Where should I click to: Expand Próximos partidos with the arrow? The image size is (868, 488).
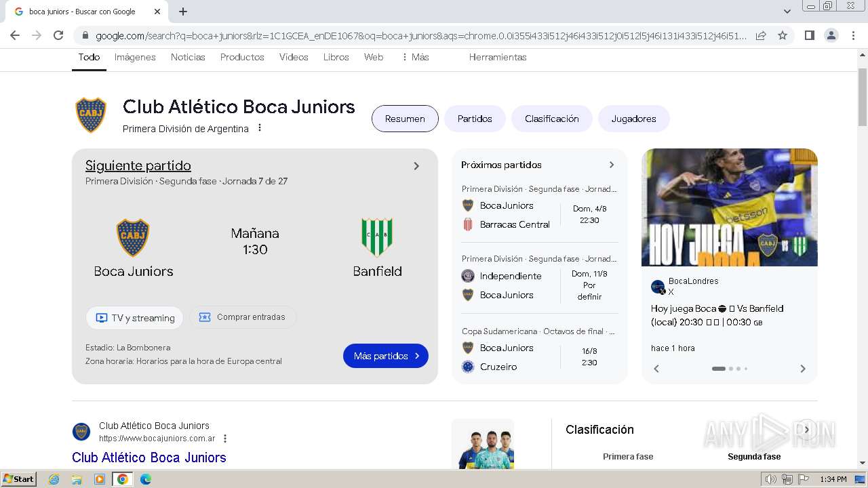coord(612,165)
